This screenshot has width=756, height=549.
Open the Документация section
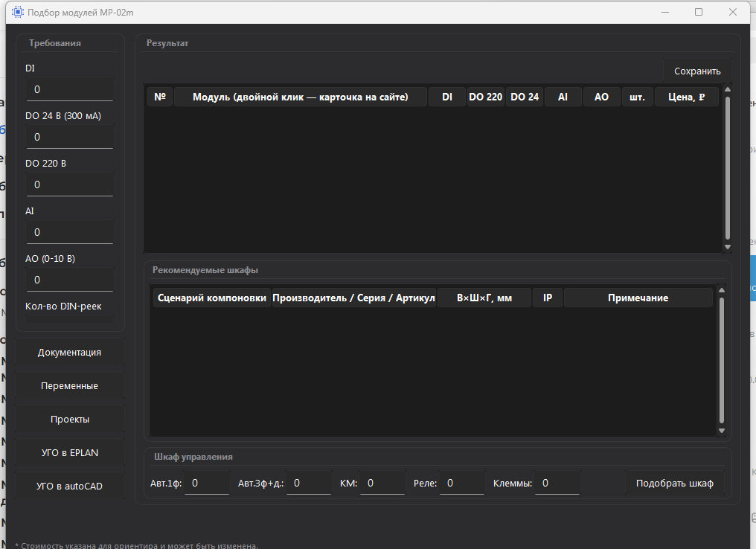coord(69,353)
